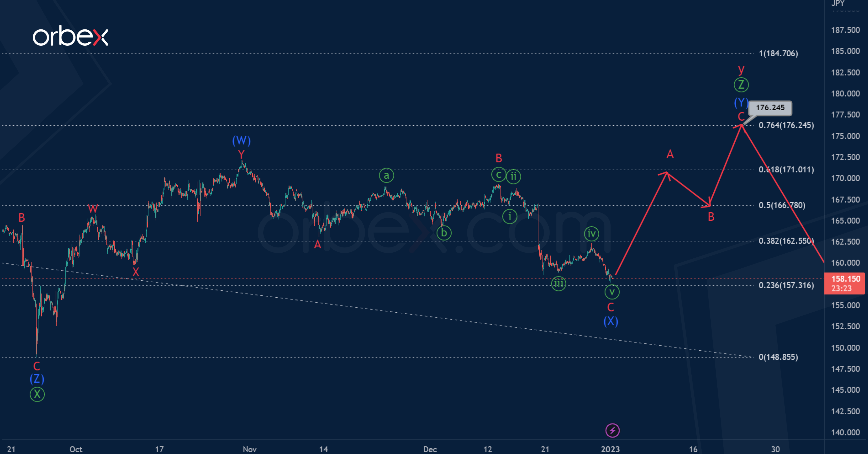Click the 0(148.855) Fibonacci level label

(x=778, y=357)
